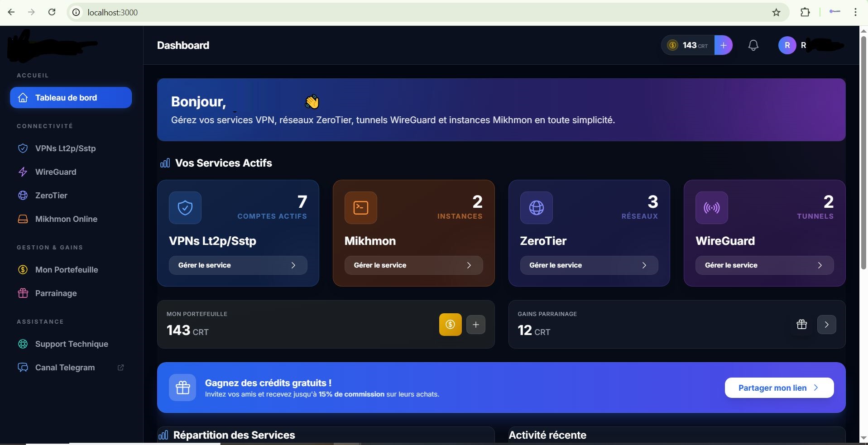Click Partager mon lien button
The height and width of the screenshot is (445, 868).
pos(779,388)
